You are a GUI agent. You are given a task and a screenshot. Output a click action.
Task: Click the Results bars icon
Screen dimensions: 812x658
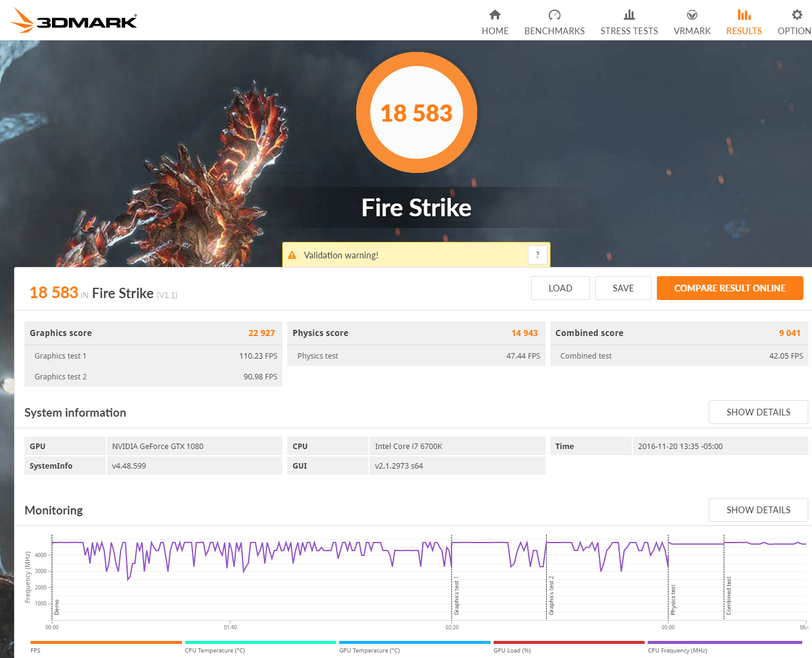[744, 15]
